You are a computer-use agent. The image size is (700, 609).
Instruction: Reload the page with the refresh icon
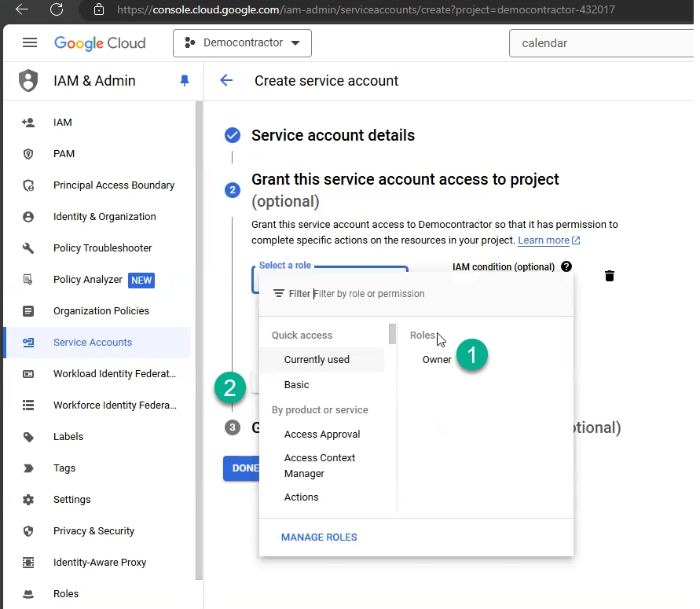click(x=57, y=9)
